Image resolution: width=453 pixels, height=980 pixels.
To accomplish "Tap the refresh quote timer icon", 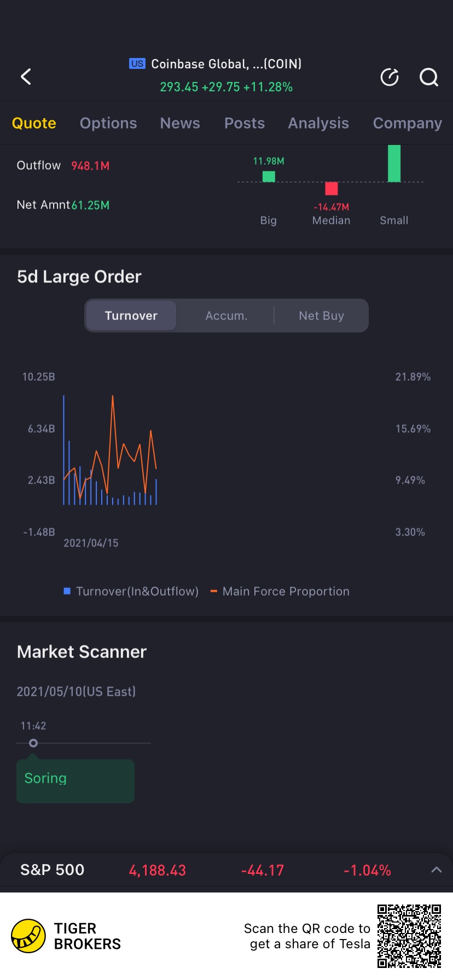I will [390, 77].
